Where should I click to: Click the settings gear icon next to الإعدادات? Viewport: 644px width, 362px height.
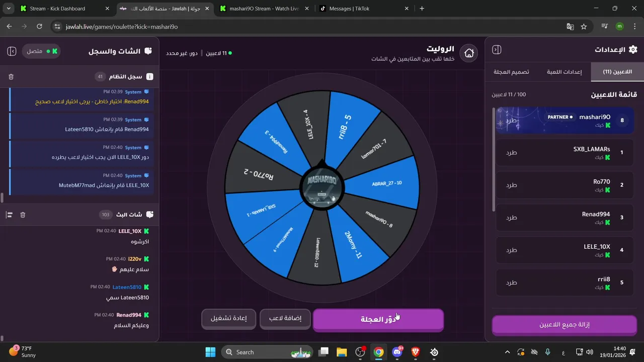point(633,49)
